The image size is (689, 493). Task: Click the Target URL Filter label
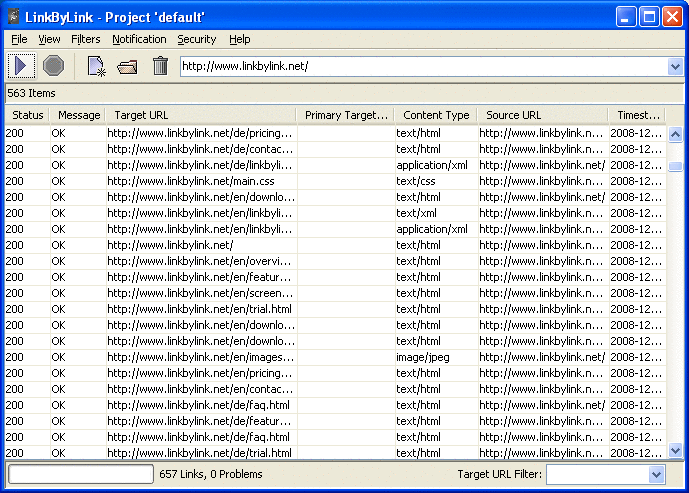coord(500,474)
